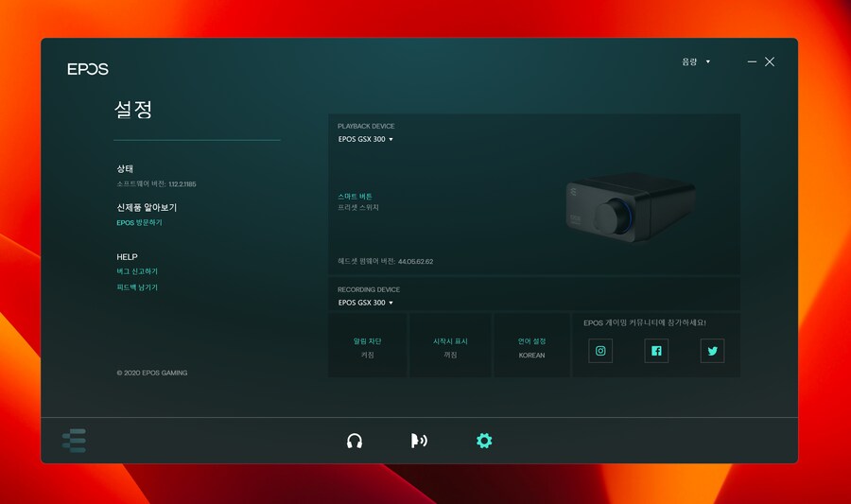Open EPOS Twitter page
This screenshot has height=504, width=851.
point(712,351)
